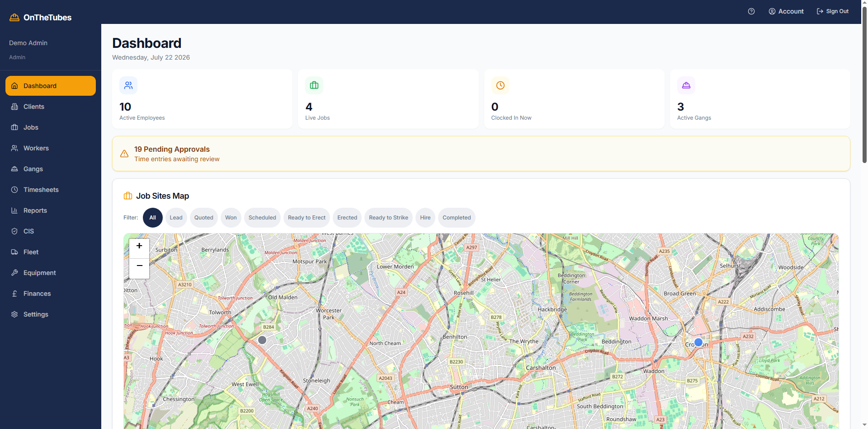Filter map by Completed status

click(457, 218)
